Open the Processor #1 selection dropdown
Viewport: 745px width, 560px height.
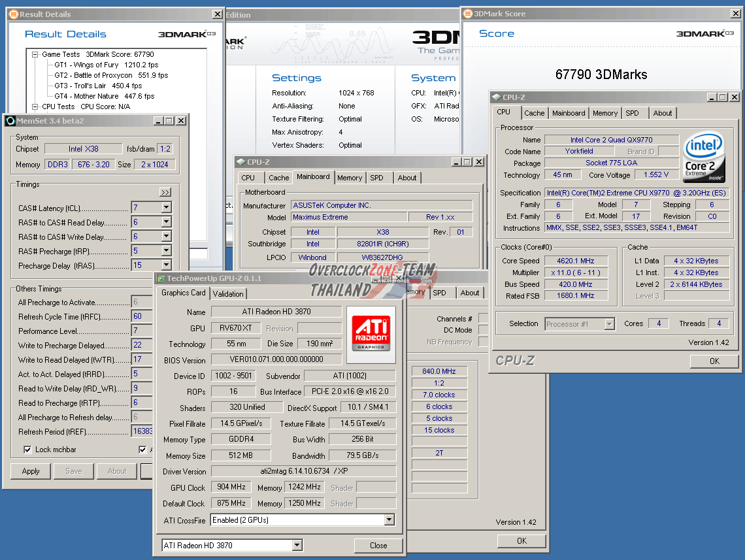tap(610, 324)
